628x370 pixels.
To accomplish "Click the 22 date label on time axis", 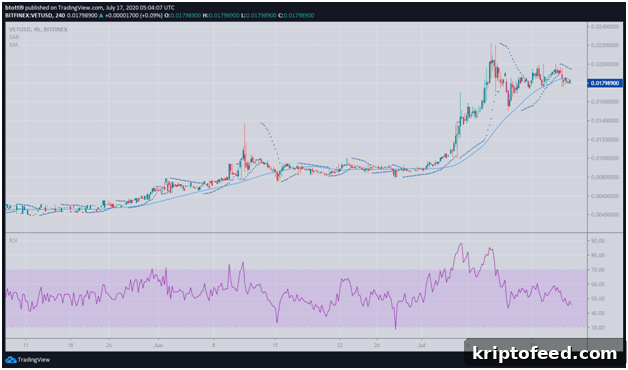I will click(x=340, y=345).
